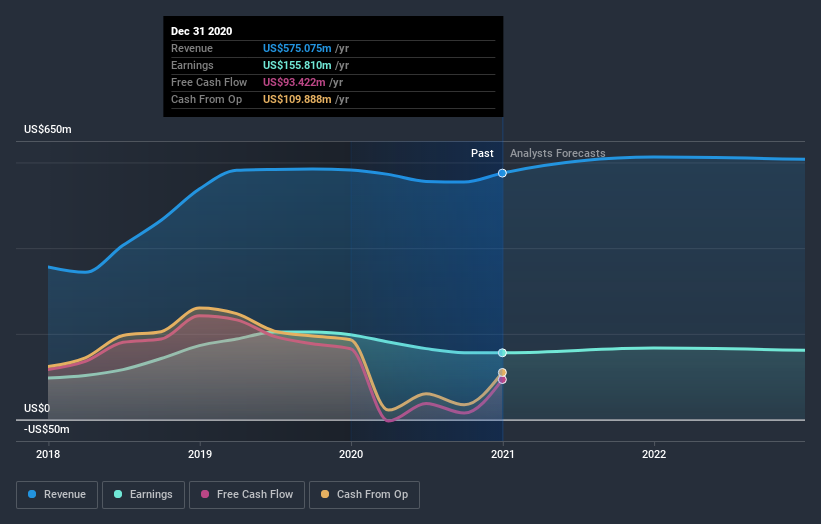Screen dimensions: 821x524
Task: Click the 2021 x-axis label
Action: point(503,454)
